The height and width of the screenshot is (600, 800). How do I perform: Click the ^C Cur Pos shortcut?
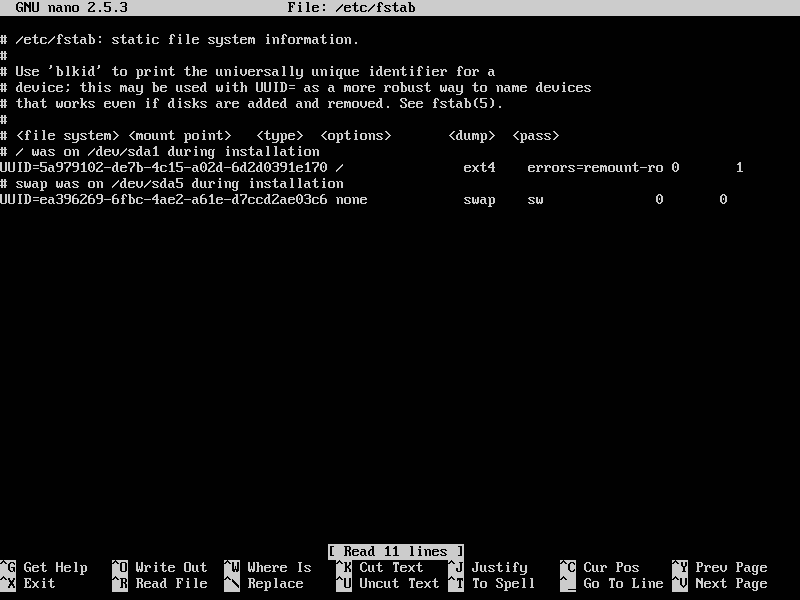click(599, 567)
